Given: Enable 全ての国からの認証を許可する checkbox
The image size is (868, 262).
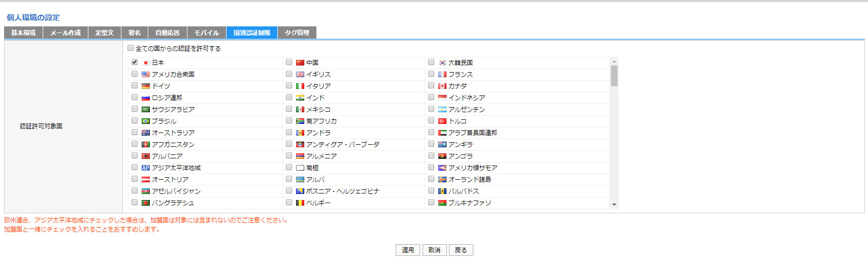Looking at the screenshot, I should pos(131,48).
